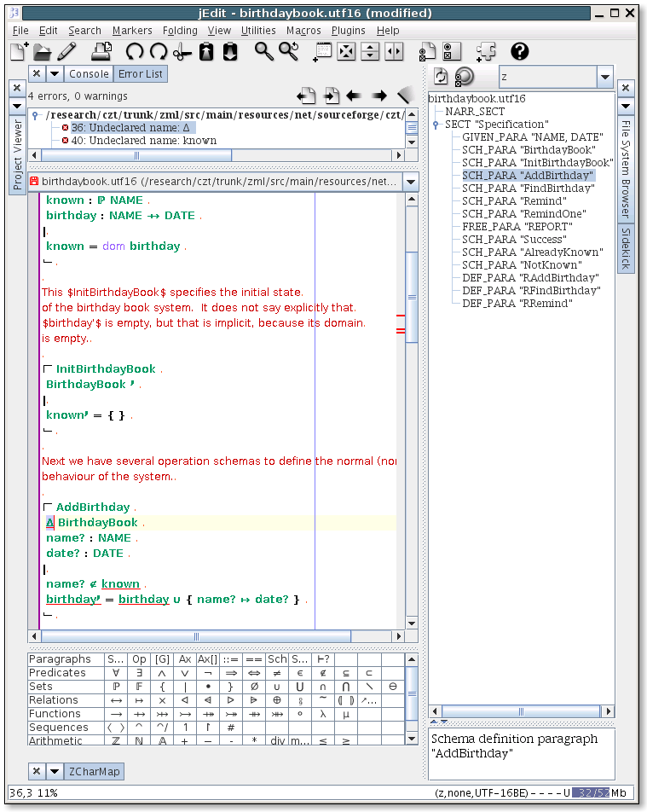Viewport: 647px width, 812px height.
Task: Select DEF_PARA "RRemind" tree node
Action: [517, 303]
